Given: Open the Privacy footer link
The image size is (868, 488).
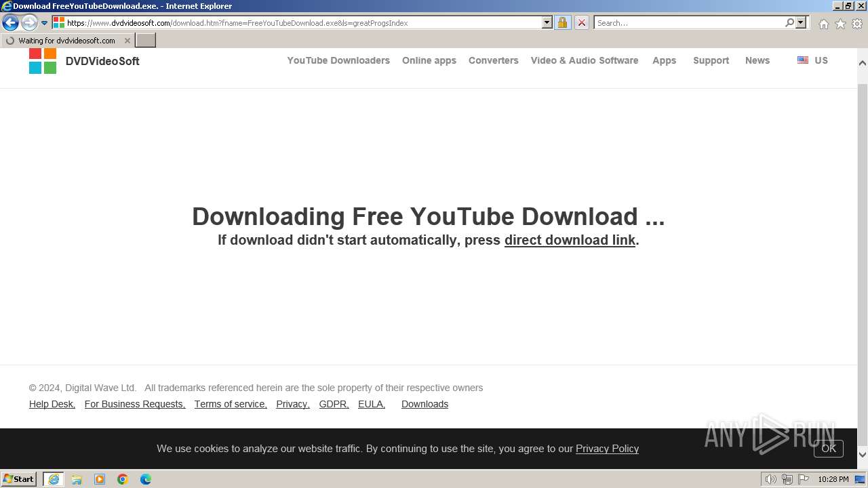Looking at the screenshot, I should 293,404.
